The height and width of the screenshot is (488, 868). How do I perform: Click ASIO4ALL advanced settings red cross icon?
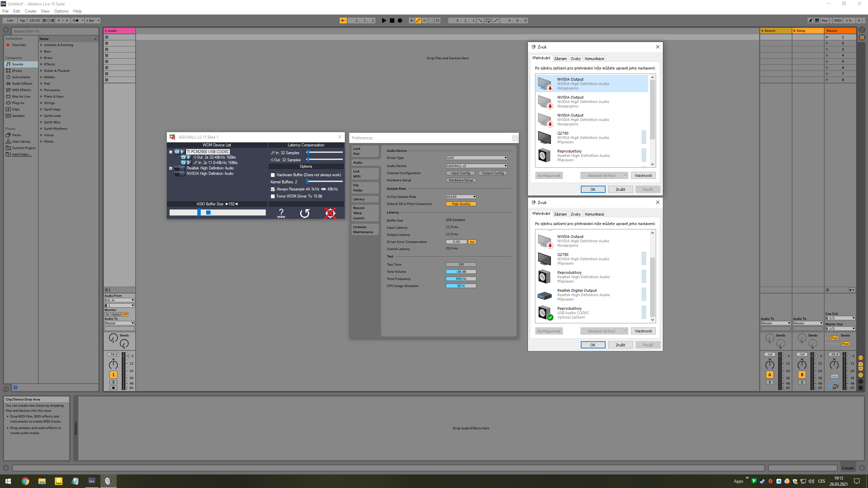pyautogui.click(x=330, y=213)
